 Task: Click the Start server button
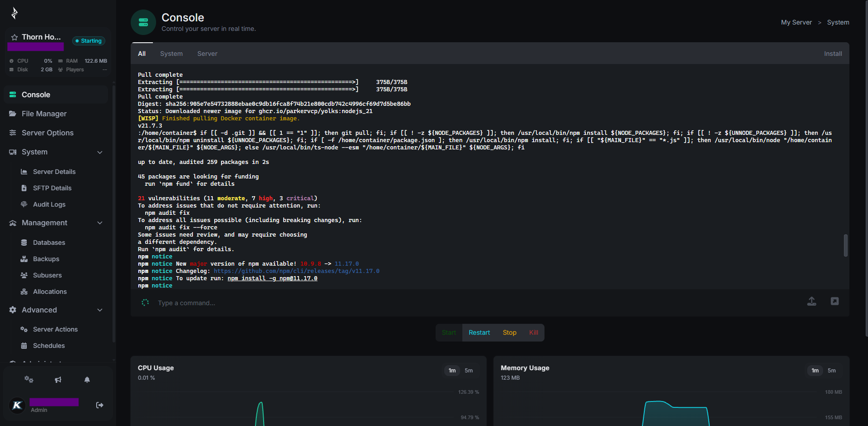(449, 332)
